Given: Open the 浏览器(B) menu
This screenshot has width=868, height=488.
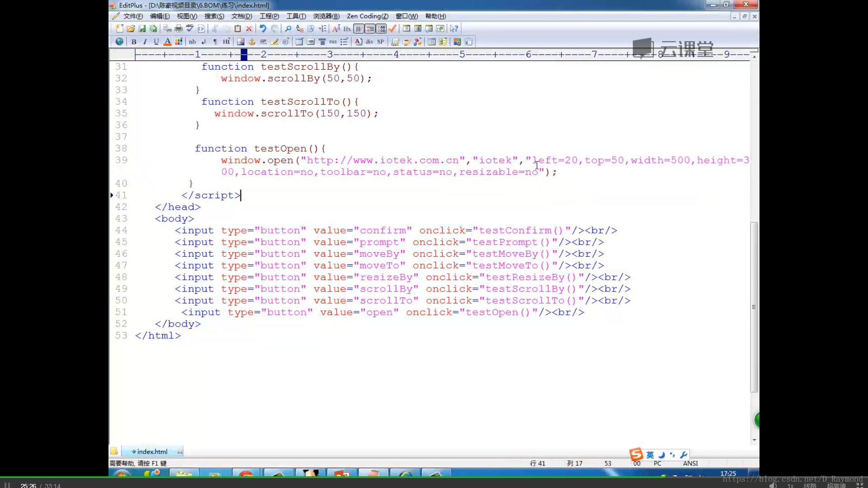Looking at the screenshot, I should pyautogui.click(x=326, y=16).
